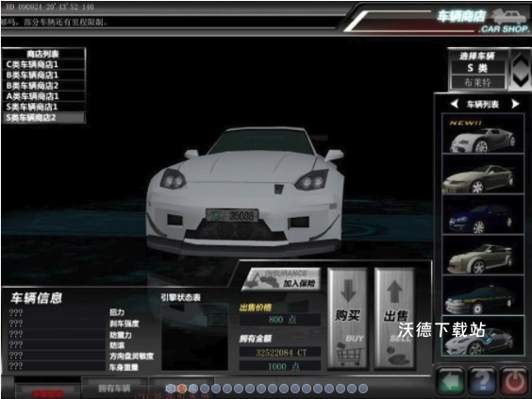Image resolution: width=532 pixels, height=399 pixels.
Task: Open B类车辆商店2 in the shop list
Action: [x=43, y=86]
